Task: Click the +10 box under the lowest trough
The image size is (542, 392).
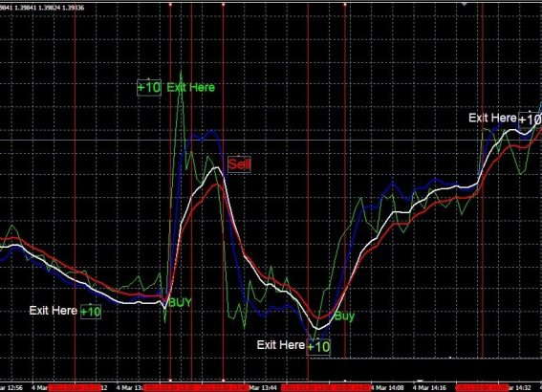Action: [x=318, y=346]
